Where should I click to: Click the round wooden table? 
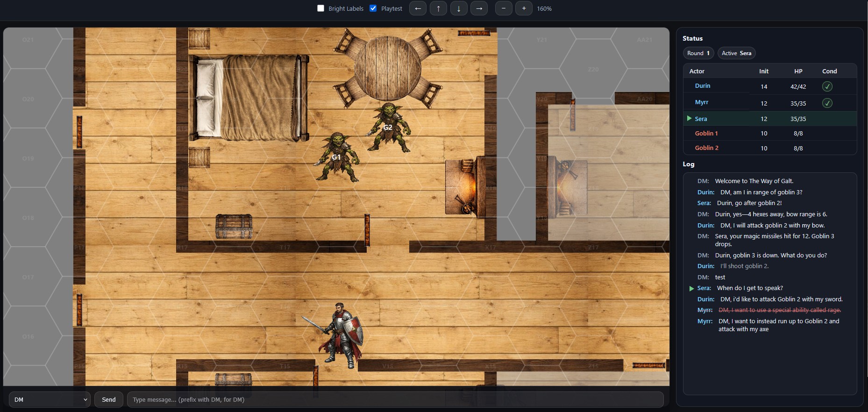[388, 68]
